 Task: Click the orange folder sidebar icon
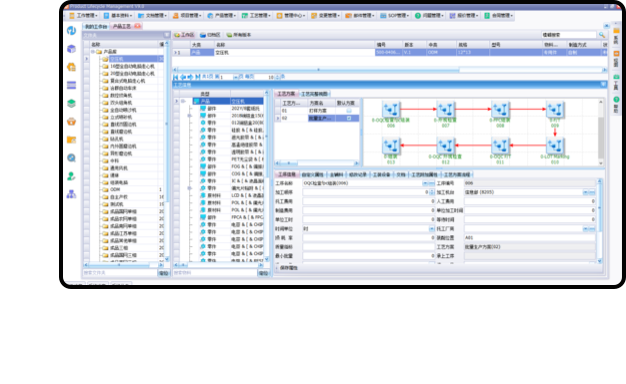(x=71, y=140)
